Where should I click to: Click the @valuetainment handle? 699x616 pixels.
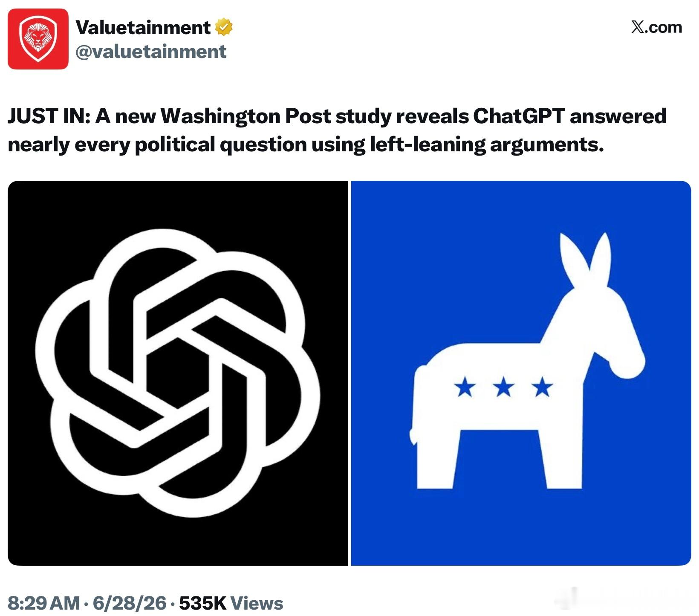pos(151,52)
